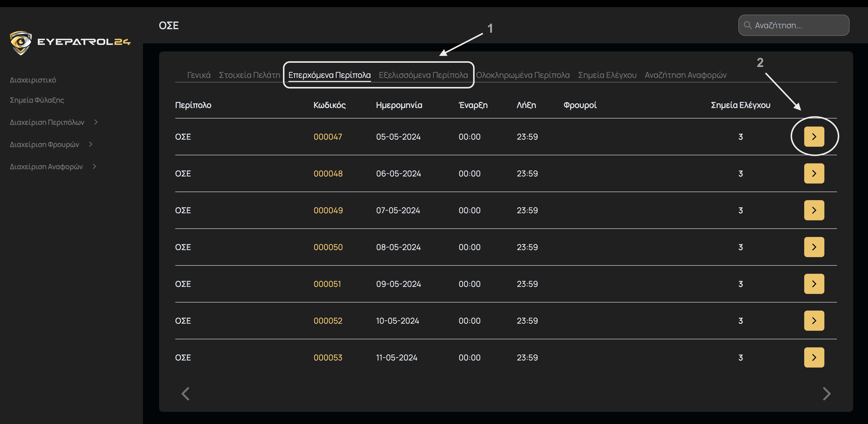Open Σημεία Φύλαξης in sidebar

click(37, 100)
